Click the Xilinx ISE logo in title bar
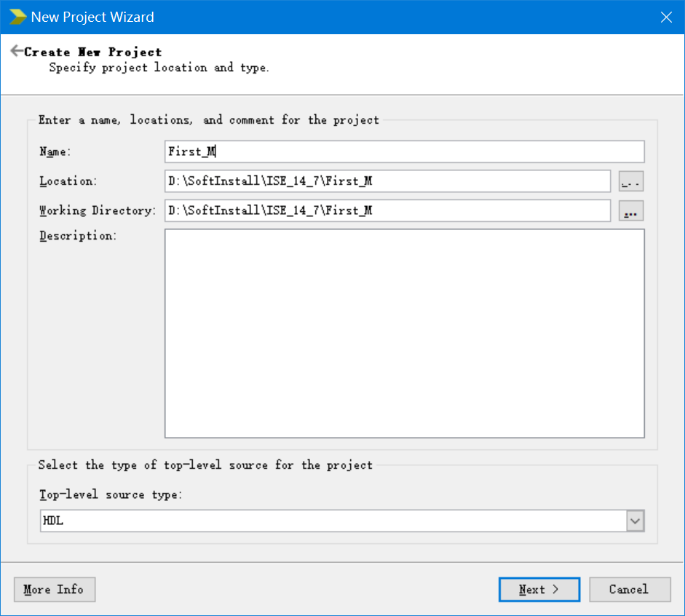 [17, 17]
